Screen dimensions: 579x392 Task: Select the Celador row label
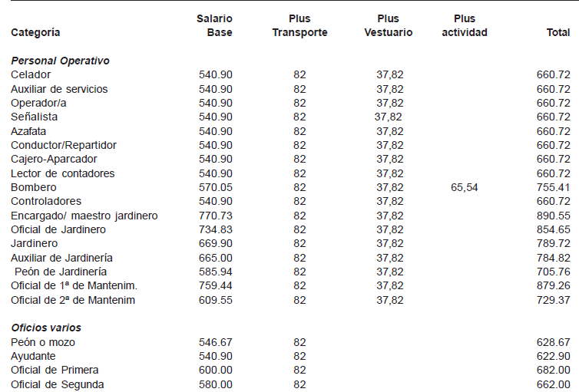pos(31,74)
